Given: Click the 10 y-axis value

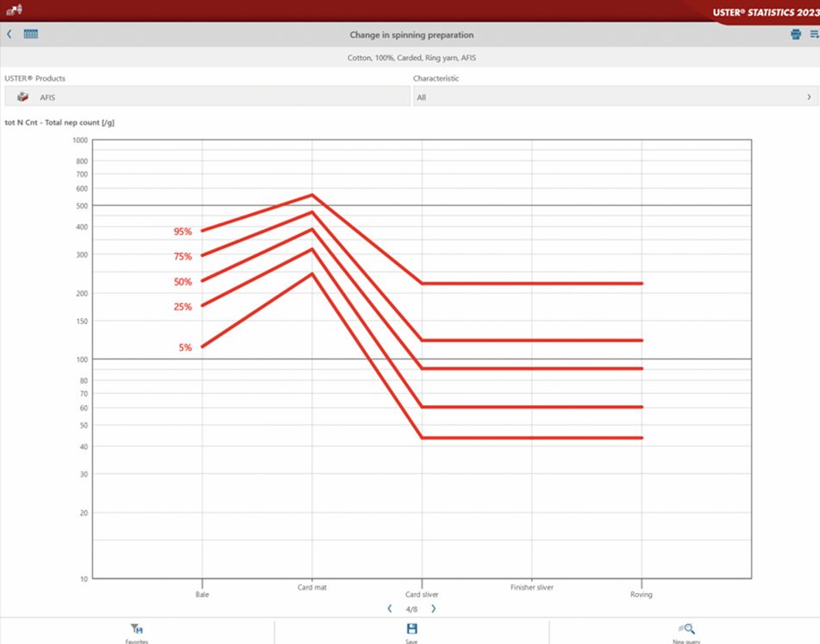Looking at the screenshot, I should click(84, 578).
